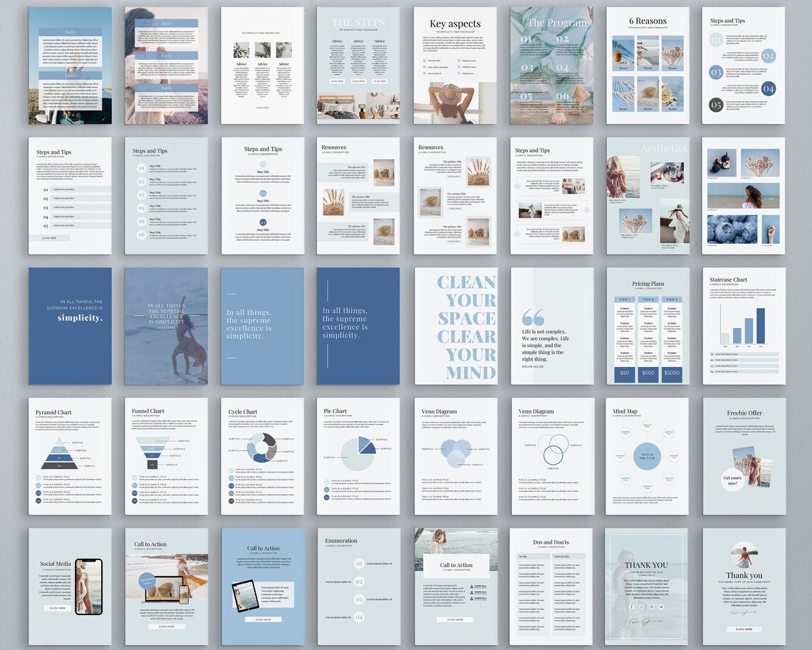This screenshot has height=650, width=812.
Task: Click the Twitter icon on the Thank You page
Action: coord(661,607)
